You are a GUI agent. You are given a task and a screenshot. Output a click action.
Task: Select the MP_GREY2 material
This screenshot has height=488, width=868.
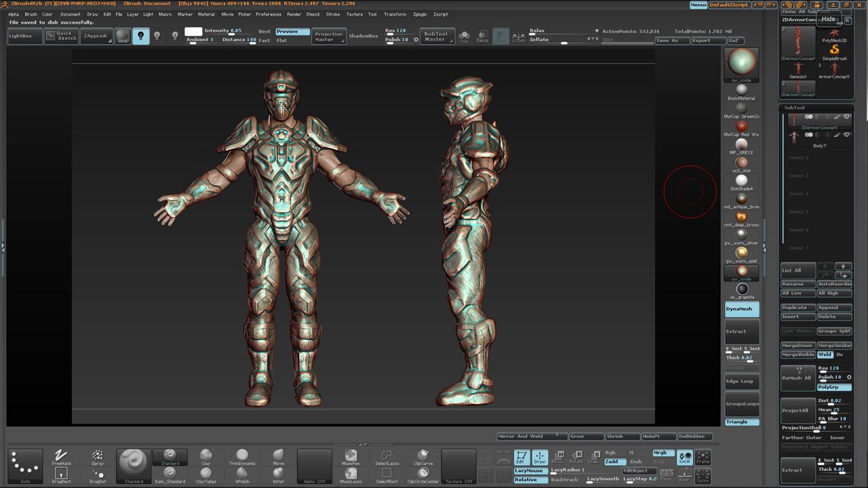[741, 146]
